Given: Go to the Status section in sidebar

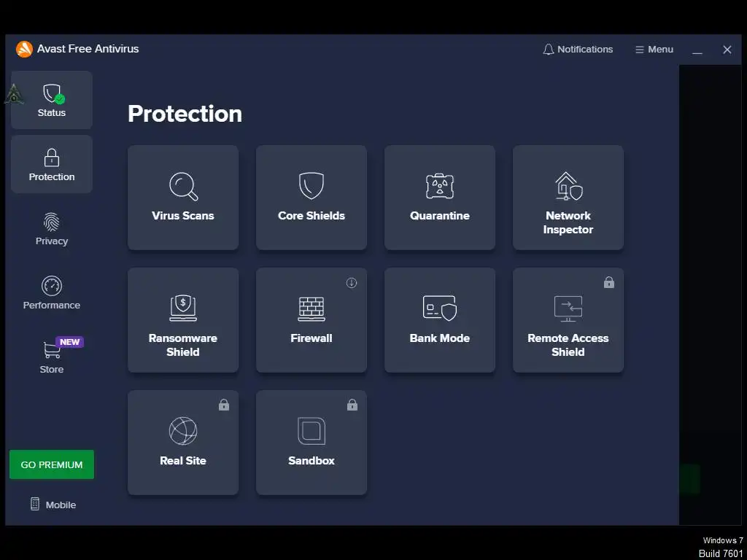Looking at the screenshot, I should point(52,100).
